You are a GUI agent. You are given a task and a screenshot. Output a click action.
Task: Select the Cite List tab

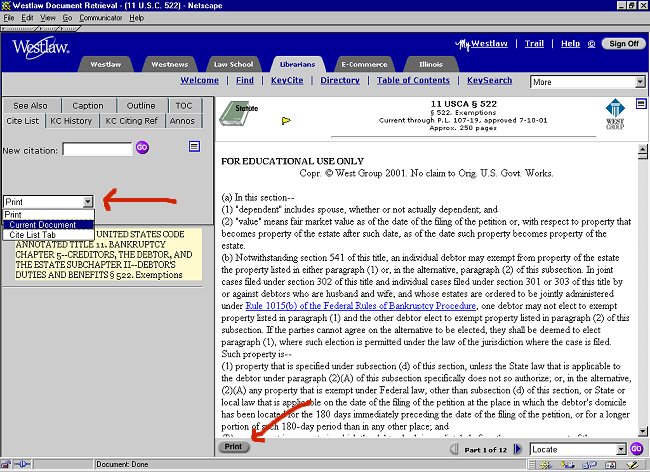coord(23,121)
